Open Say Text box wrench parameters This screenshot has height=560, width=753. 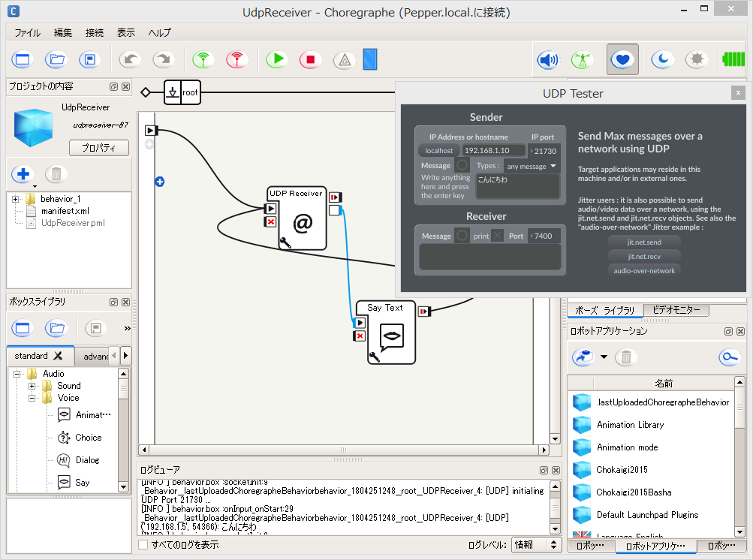(374, 357)
